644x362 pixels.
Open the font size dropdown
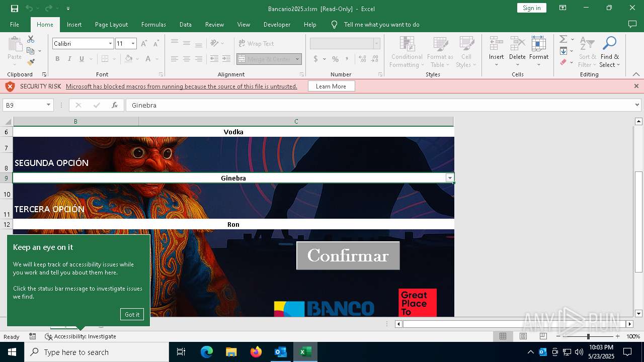point(133,44)
